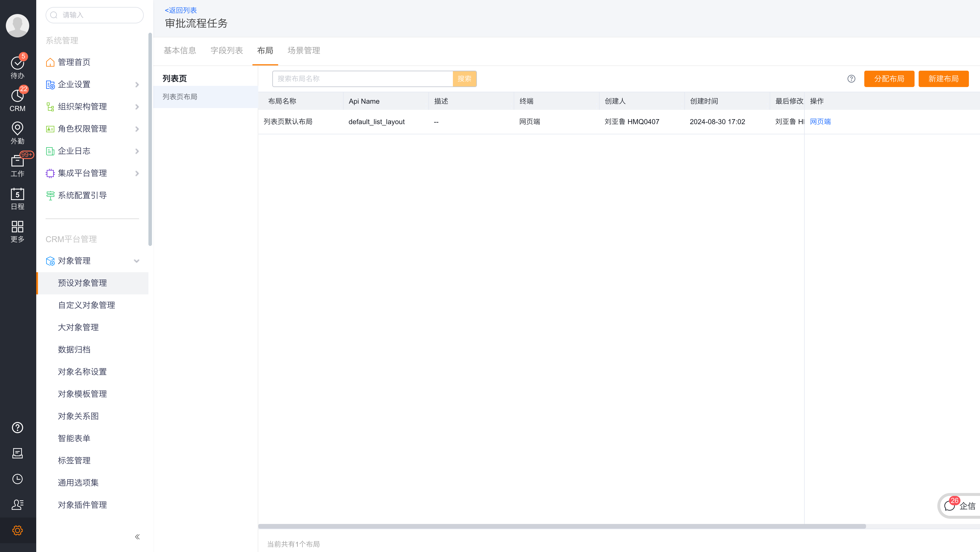Collapse the sidebar with double-arrow

[x=137, y=537]
